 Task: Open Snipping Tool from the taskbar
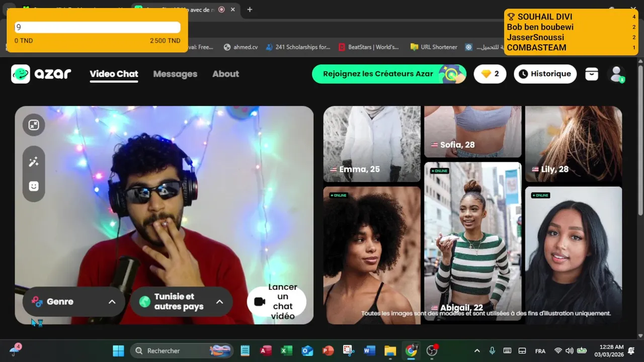tap(349, 351)
